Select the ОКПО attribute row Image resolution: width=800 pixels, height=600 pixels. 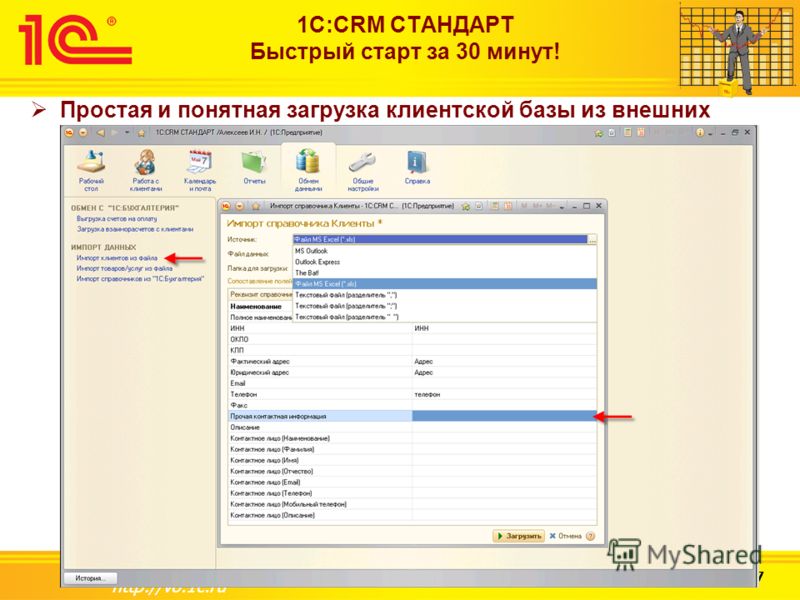click(320, 339)
